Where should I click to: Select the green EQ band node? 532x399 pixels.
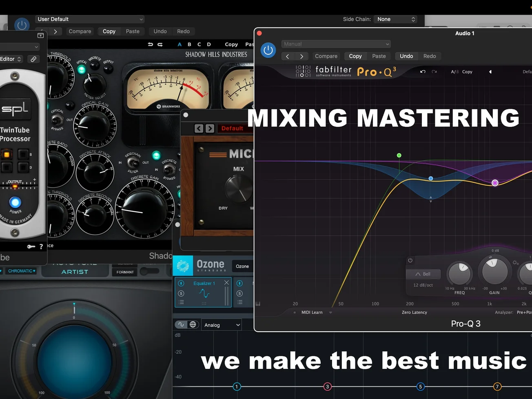coord(399,155)
